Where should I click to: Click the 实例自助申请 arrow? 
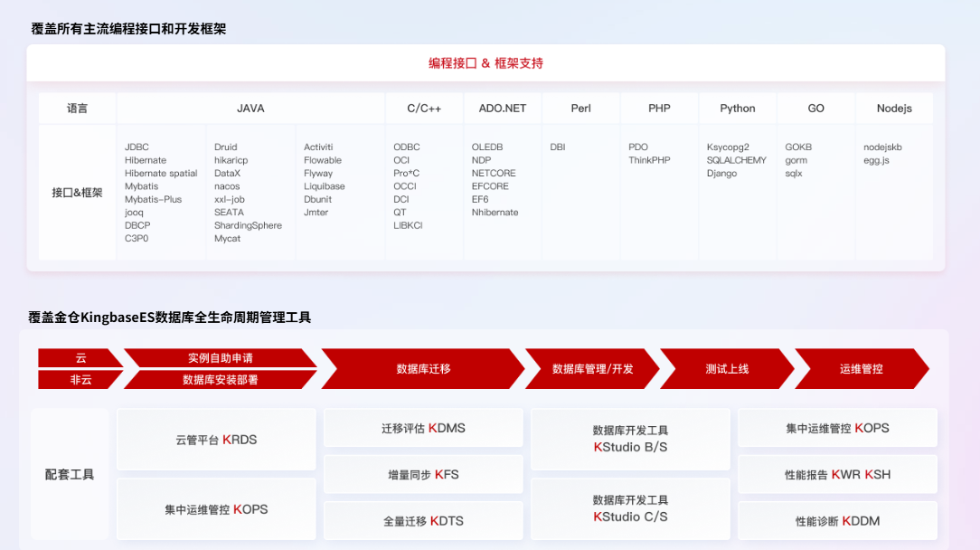pos(220,358)
